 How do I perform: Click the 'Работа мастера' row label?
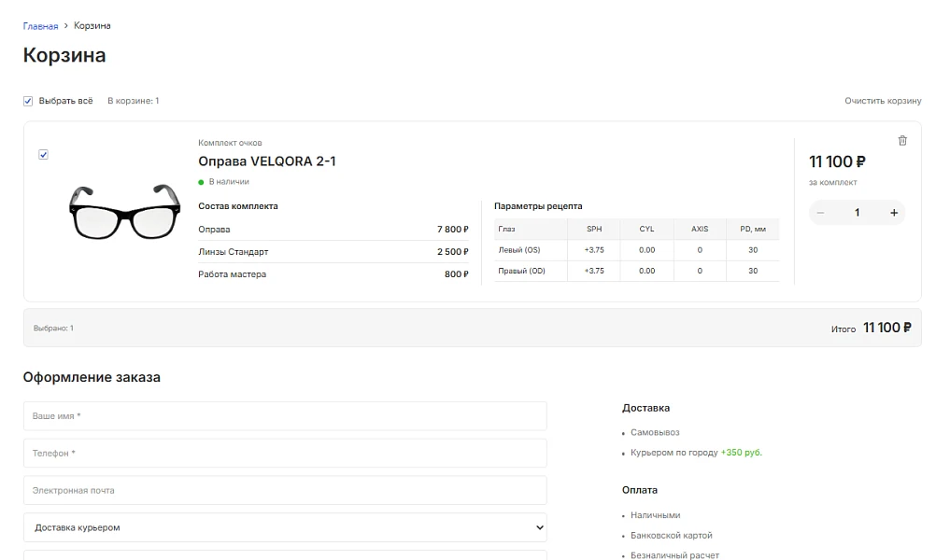click(x=233, y=274)
